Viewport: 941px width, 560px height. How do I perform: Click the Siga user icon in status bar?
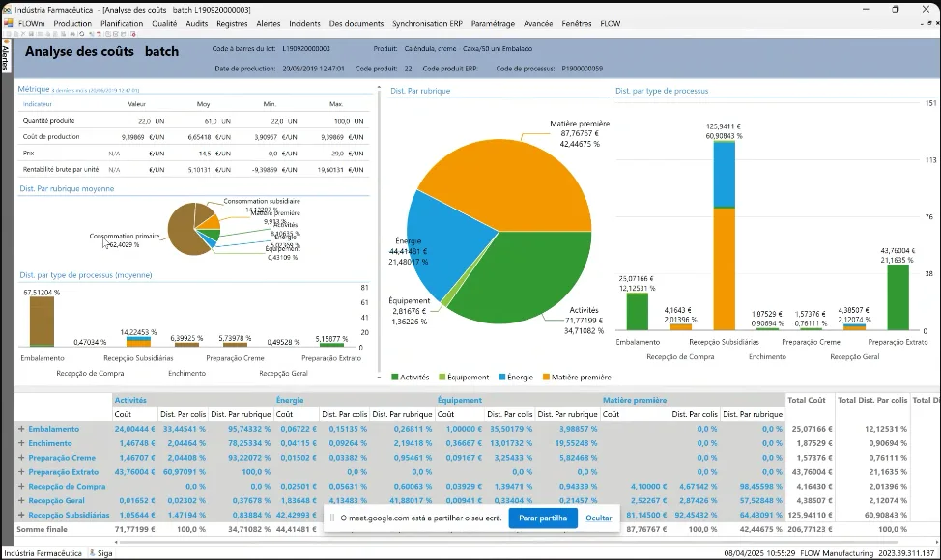coord(93,553)
